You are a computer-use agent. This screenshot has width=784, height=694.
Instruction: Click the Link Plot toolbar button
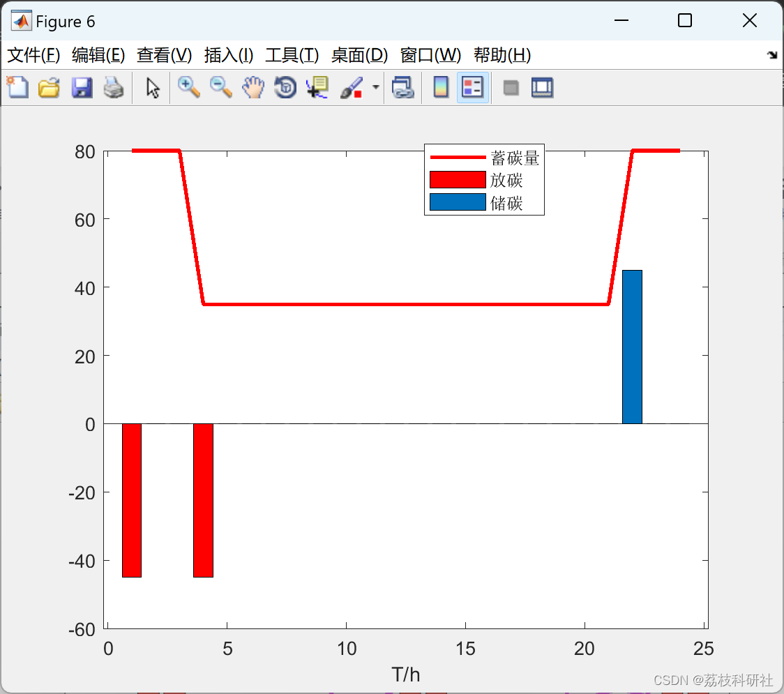coord(403,87)
